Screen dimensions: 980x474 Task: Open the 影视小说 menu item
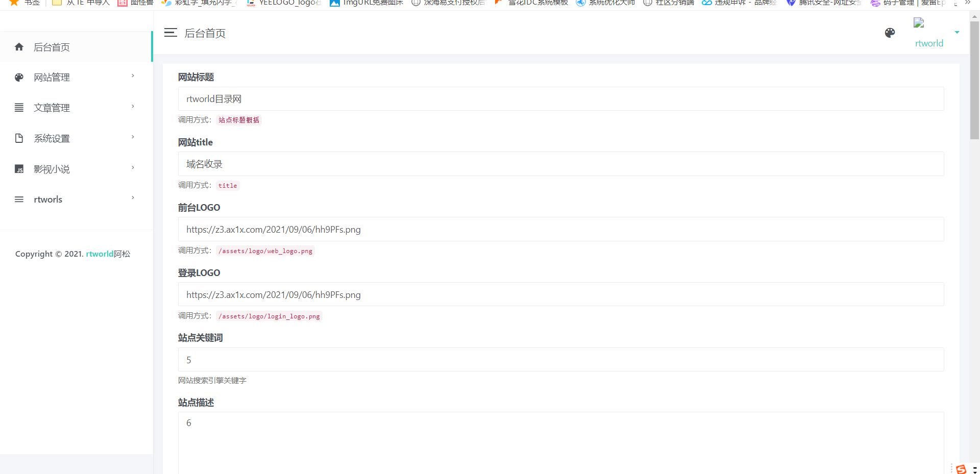coord(52,169)
